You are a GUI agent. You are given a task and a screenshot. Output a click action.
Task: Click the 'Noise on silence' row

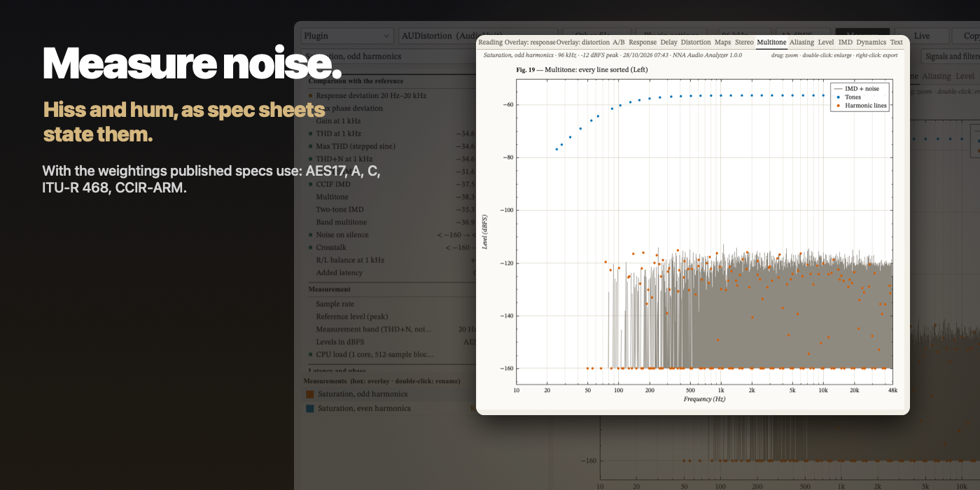(392, 235)
